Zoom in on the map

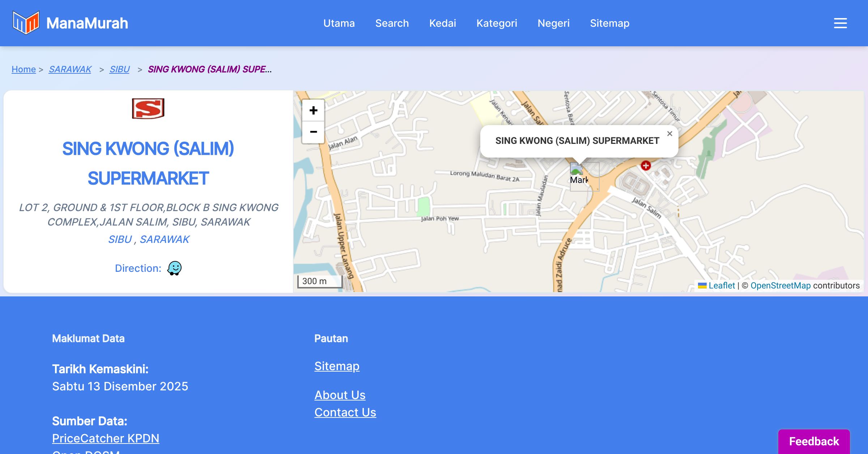click(x=313, y=110)
